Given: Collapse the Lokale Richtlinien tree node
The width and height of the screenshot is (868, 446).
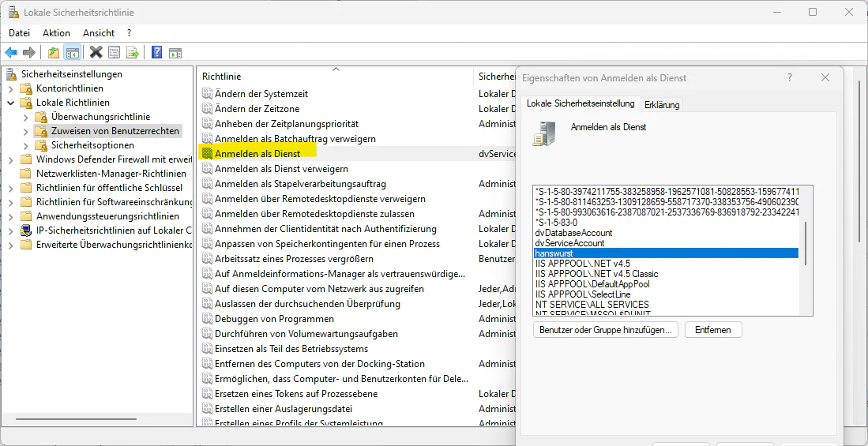Looking at the screenshot, I should point(11,103).
